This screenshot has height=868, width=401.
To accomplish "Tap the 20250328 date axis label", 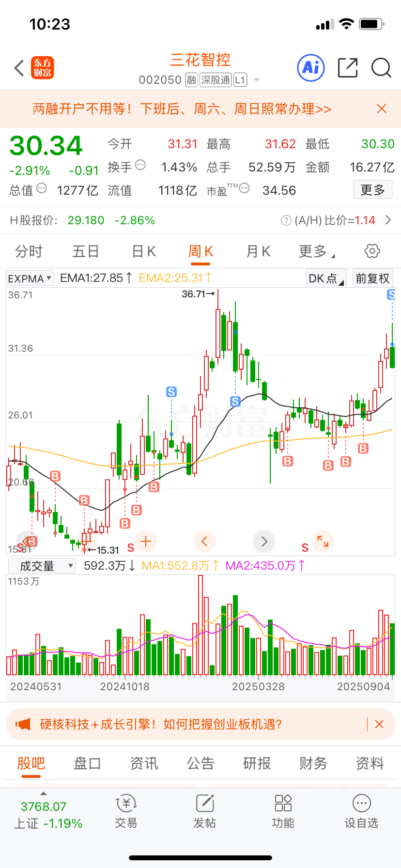I will [x=258, y=686].
